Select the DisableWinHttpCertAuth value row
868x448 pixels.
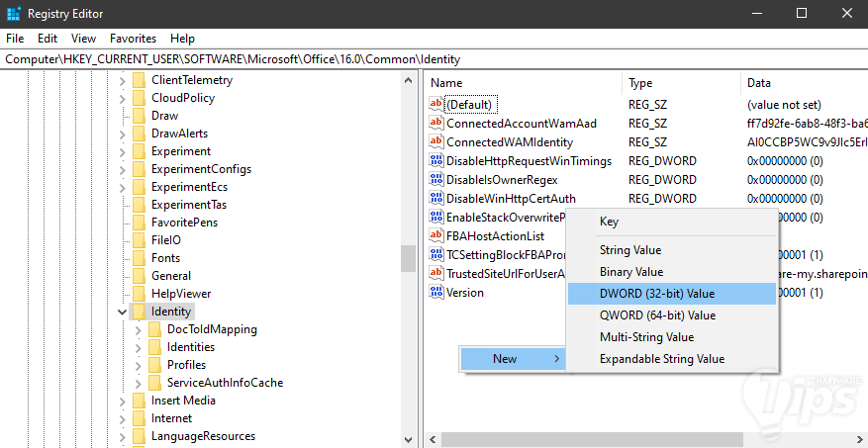click(x=511, y=199)
